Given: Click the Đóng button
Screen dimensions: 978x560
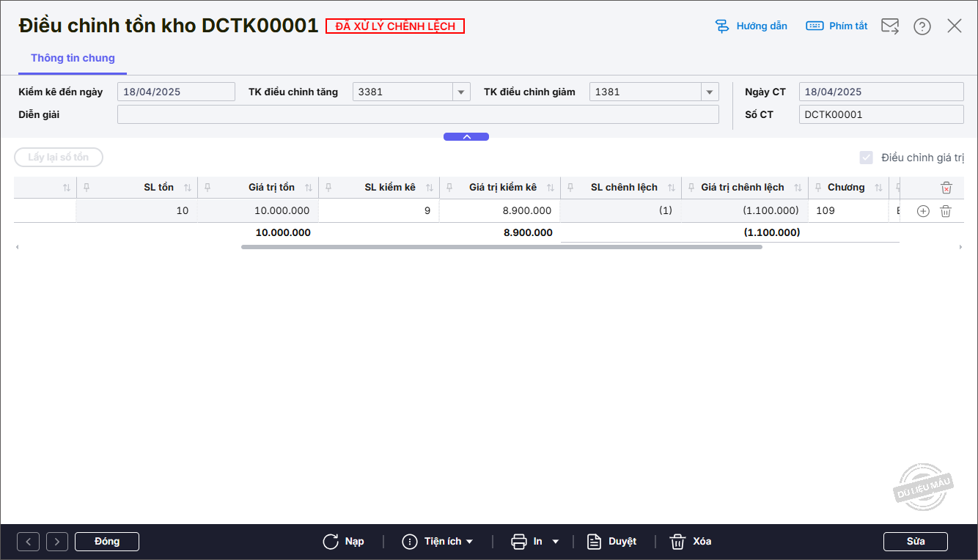Looking at the screenshot, I should pos(107,542).
